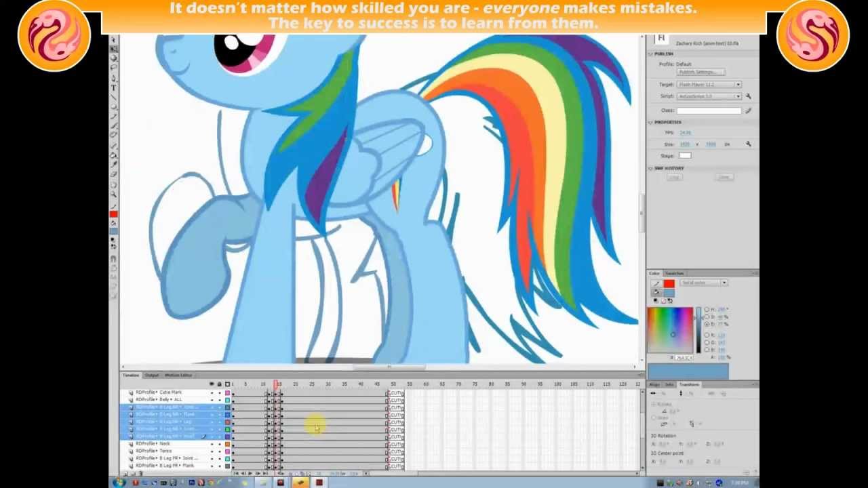Toggle lock dot of Belly ALL layer

[218, 399]
